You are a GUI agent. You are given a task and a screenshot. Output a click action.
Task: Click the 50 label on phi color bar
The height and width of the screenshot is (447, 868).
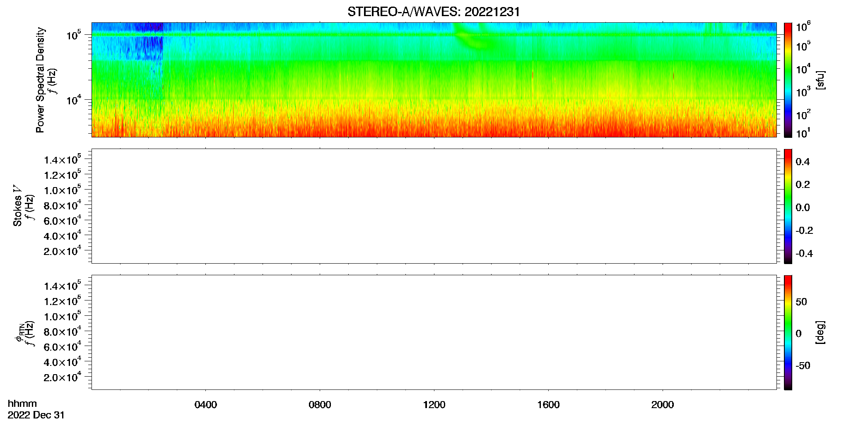tap(801, 302)
